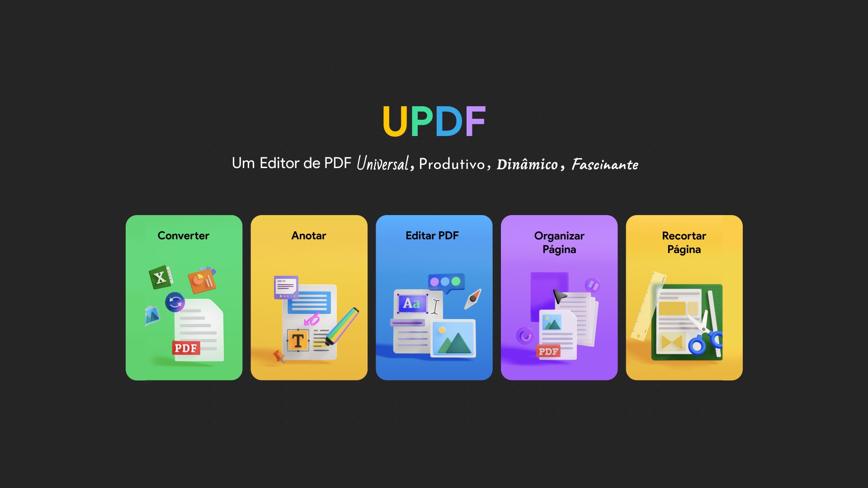Screen dimensions: 868x488
Task: Click the Converter tool icon
Action: click(x=184, y=303)
